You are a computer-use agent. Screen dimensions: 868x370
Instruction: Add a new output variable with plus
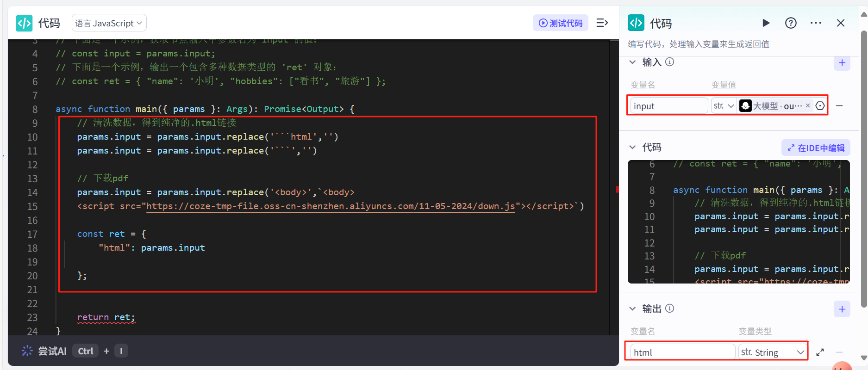pos(842,309)
